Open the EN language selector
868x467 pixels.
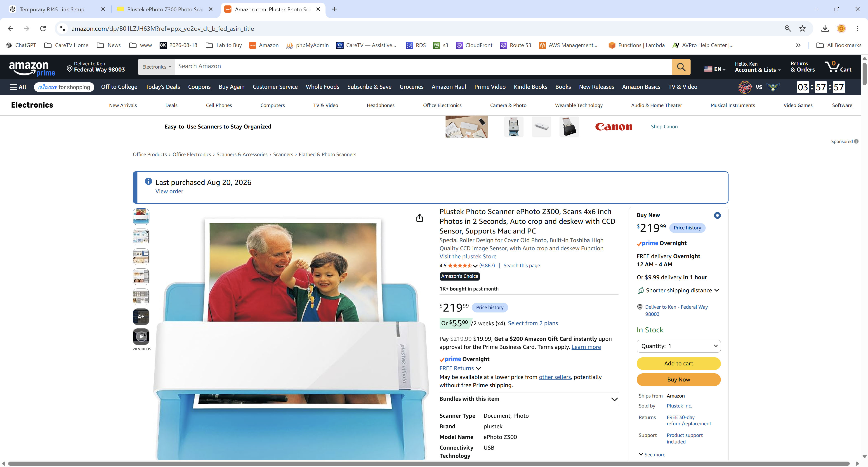click(x=715, y=69)
